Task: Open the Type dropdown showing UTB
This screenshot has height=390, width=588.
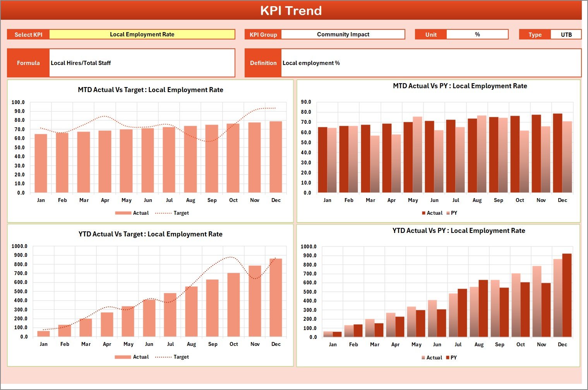Action: click(x=566, y=34)
